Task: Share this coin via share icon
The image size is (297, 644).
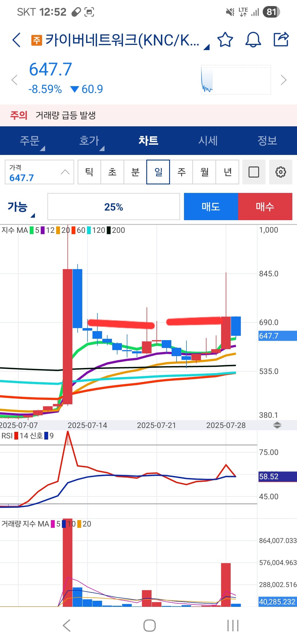Action: tap(281, 39)
